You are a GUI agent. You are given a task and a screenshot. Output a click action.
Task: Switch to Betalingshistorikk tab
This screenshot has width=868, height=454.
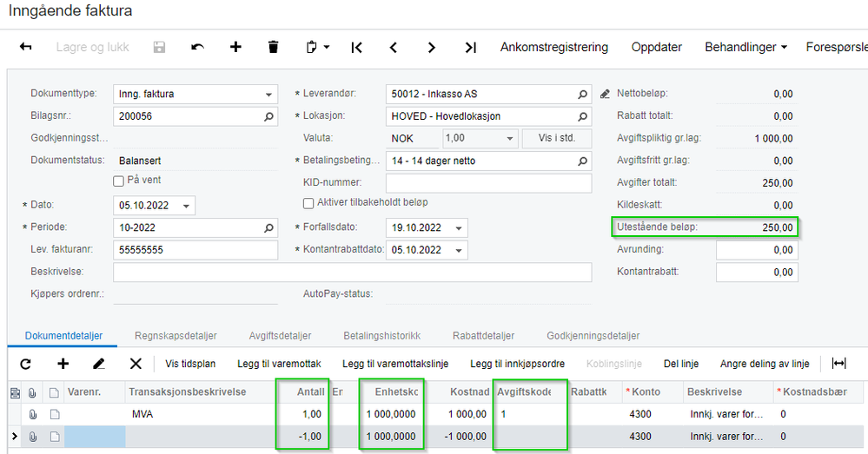(382, 336)
